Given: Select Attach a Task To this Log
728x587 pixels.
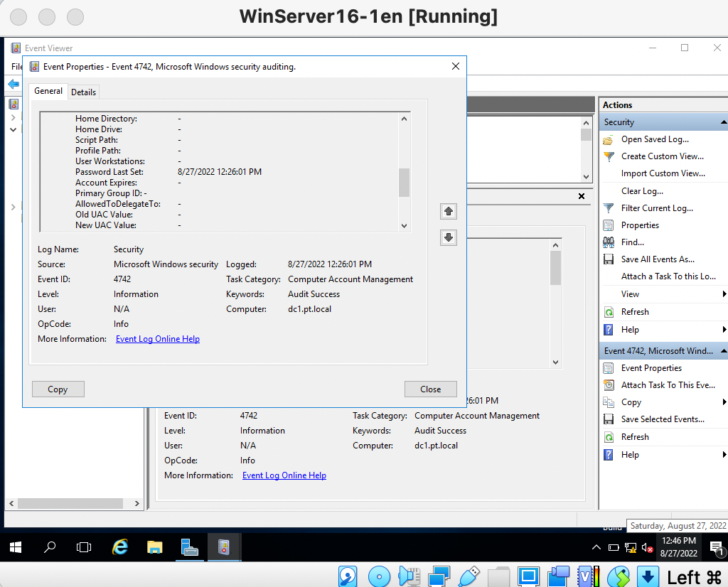Looking at the screenshot, I should pos(668,276).
